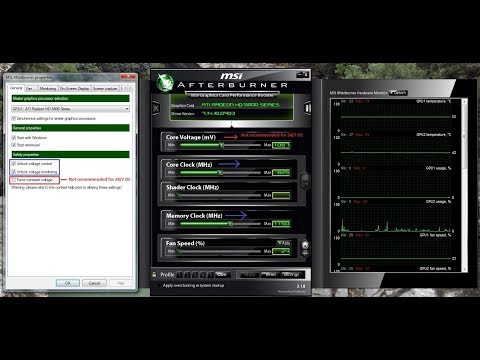Viewport: 480px width, 360px height.
Task: Click the Core Voltage slider handle
Action: pos(222,145)
